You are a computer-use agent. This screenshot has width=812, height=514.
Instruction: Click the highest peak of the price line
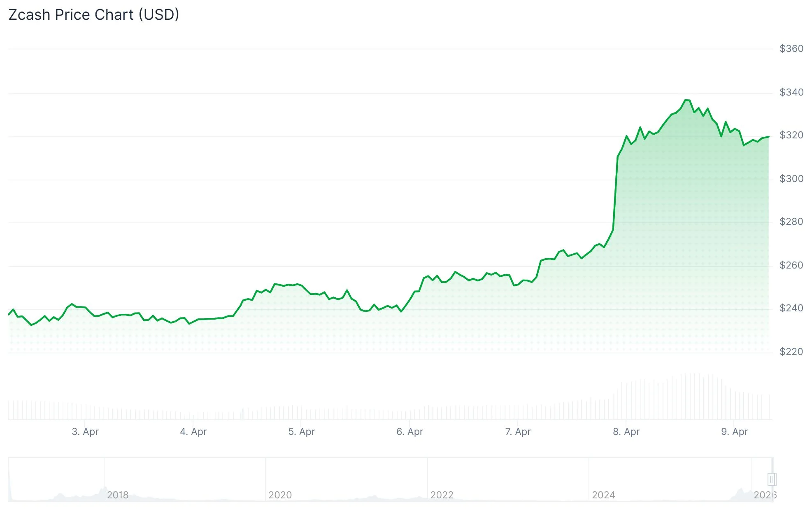point(686,100)
